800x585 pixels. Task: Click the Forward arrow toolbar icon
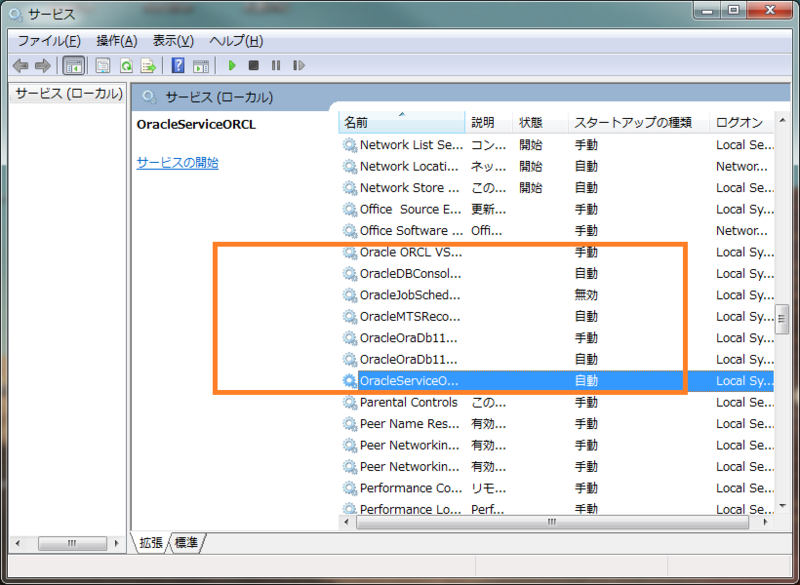click(x=43, y=65)
